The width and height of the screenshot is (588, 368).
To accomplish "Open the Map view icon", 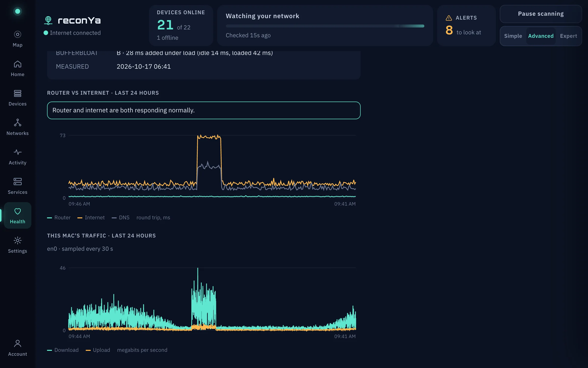I will [x=17, y=34].
